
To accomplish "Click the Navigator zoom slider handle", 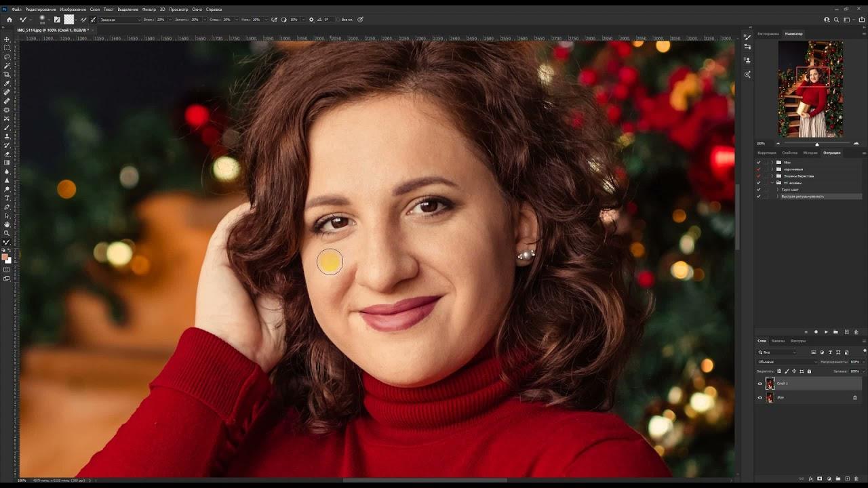I will click(x=816, y=144).
